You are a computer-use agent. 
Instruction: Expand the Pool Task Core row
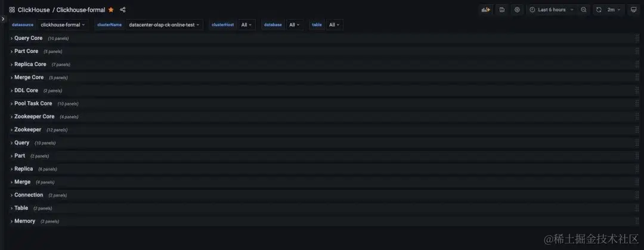click(x=33, y=104)
